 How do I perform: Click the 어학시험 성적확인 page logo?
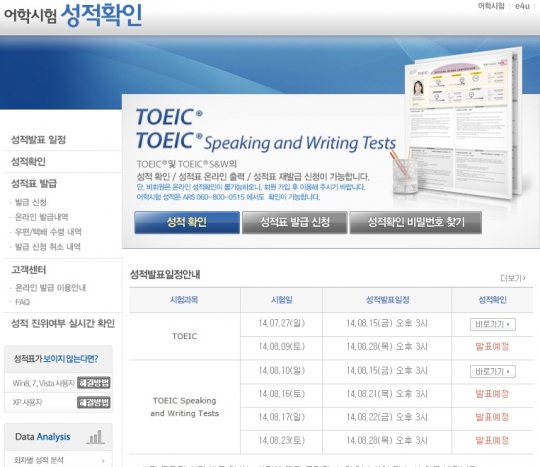click(73, 15)
